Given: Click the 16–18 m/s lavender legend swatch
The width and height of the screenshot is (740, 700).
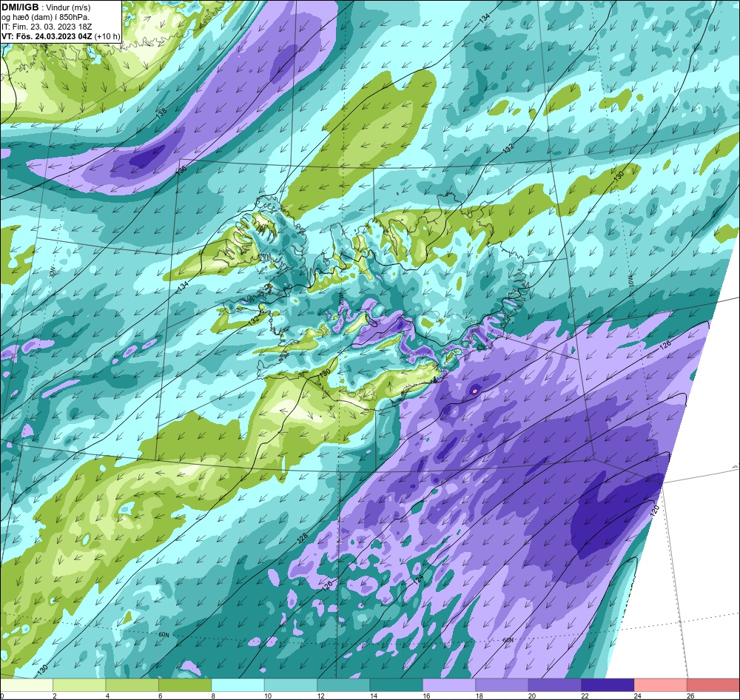Looking at the screenshot, I should click(x=449, y=685).
